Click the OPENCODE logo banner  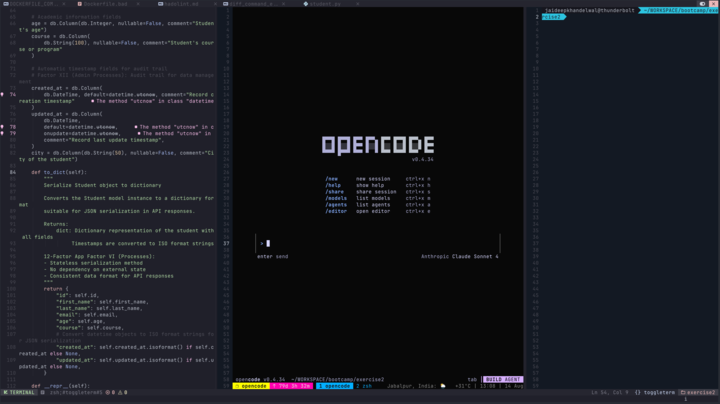click(x=378, y=145)
